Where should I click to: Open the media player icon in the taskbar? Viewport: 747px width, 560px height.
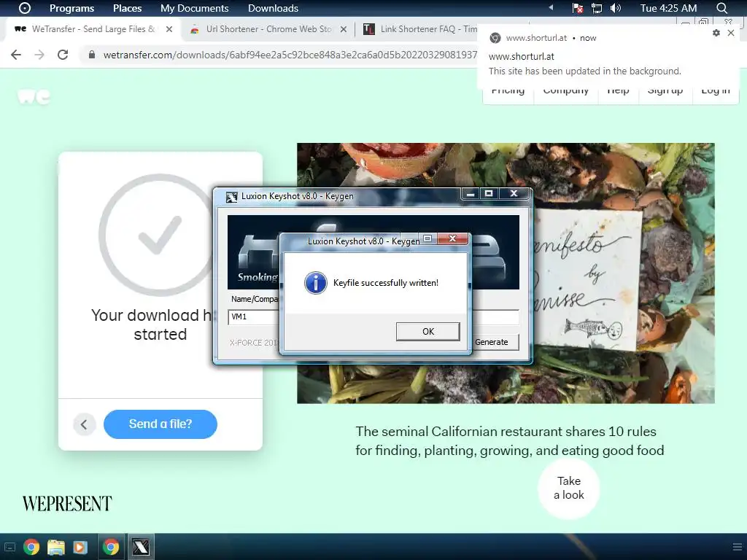[80, 547]
